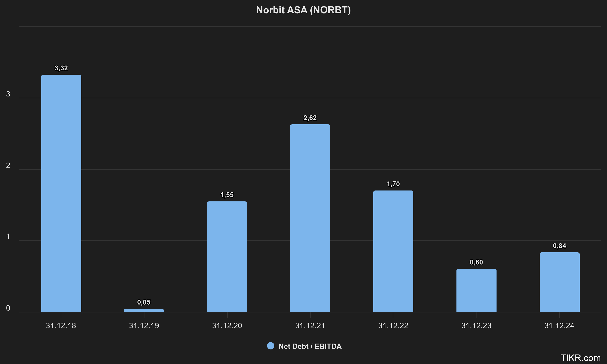
Task: Select the 31.12.22 bar
Action: point(393,251)
